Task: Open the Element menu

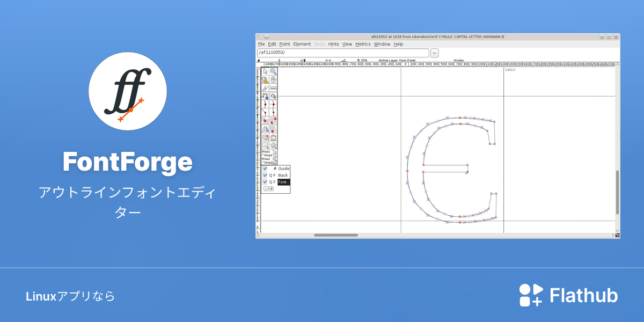Action: (x=302, y=44)
